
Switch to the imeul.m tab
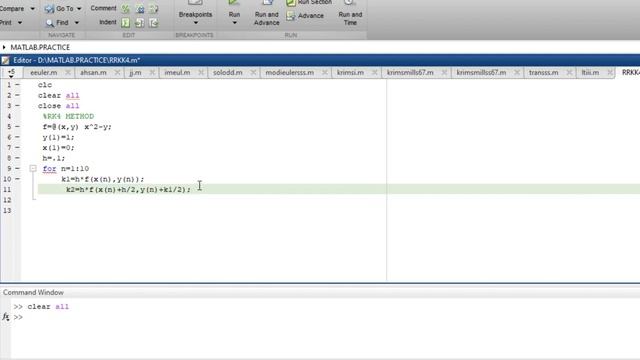tap(177, 73)
